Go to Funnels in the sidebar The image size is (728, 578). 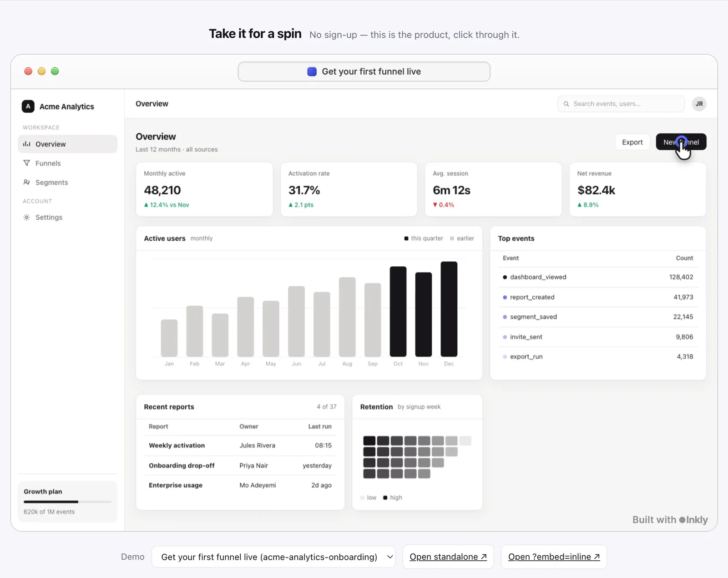[67, 163]
